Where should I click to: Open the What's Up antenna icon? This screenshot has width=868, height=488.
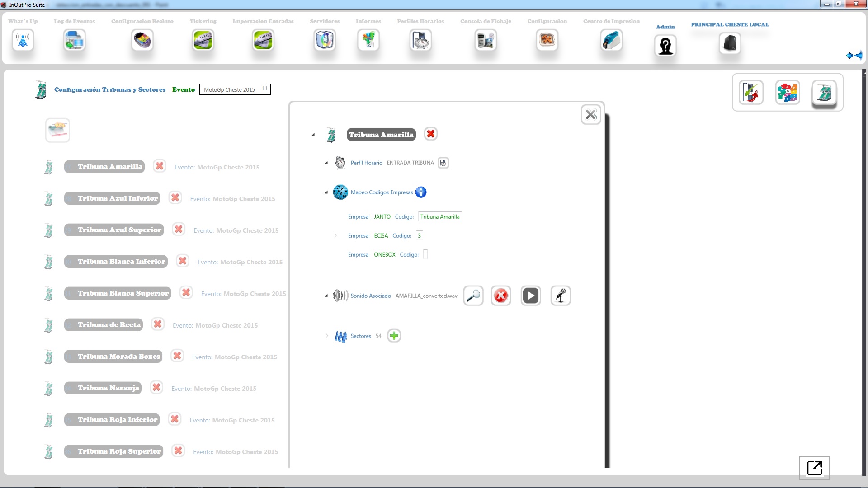click(23, 40)
